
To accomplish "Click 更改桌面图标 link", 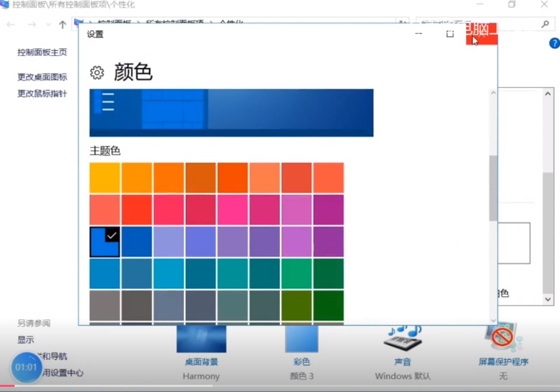I will [x=42, y=76].
